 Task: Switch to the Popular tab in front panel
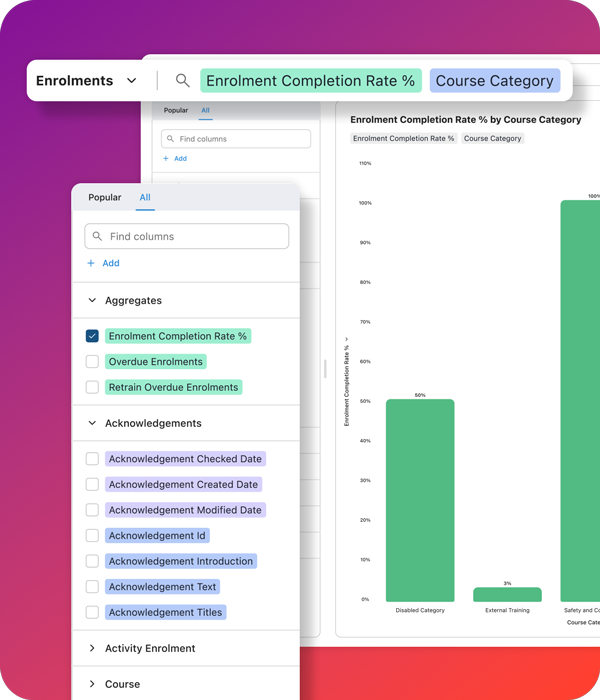tap(104, 197)
